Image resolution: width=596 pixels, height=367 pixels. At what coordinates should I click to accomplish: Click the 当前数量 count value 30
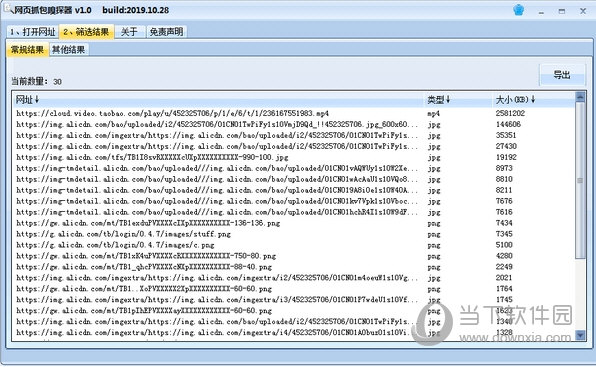coord(57,82)
